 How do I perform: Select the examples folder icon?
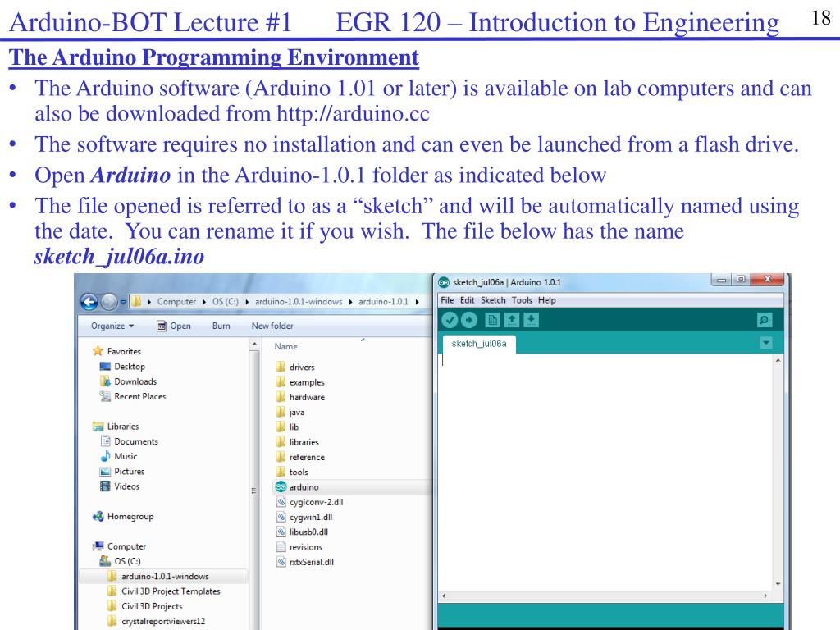pos(281,382)
